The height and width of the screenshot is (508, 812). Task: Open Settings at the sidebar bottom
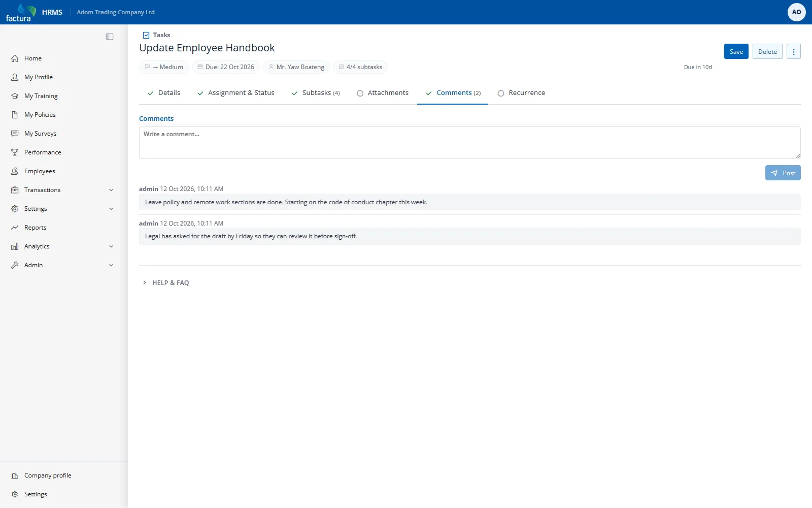coord(36,494)
